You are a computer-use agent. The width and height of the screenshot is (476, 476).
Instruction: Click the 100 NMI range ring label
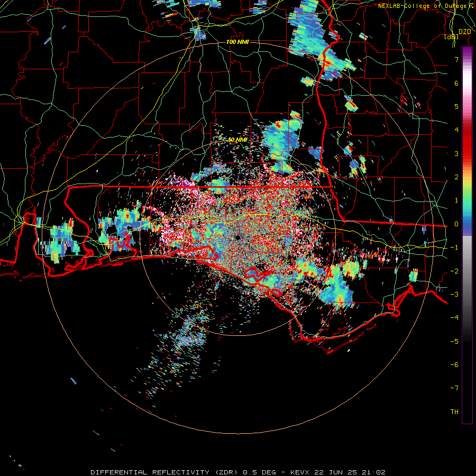point(237,42)
